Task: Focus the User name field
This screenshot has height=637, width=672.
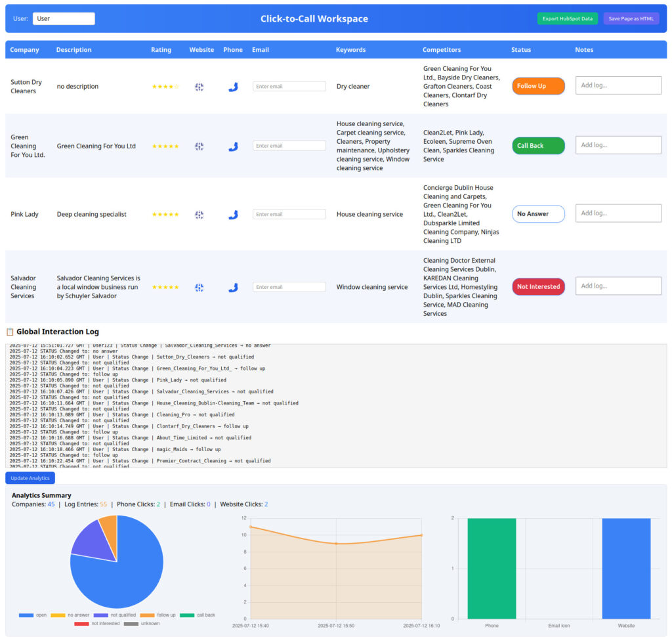Action: point(64,18)
